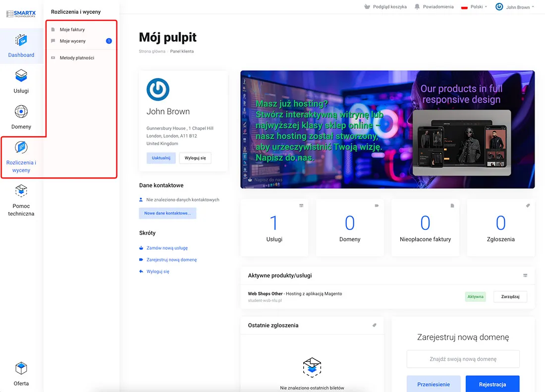
Task: Click the large profile avatar above John Brown
Action: point(158,89)
